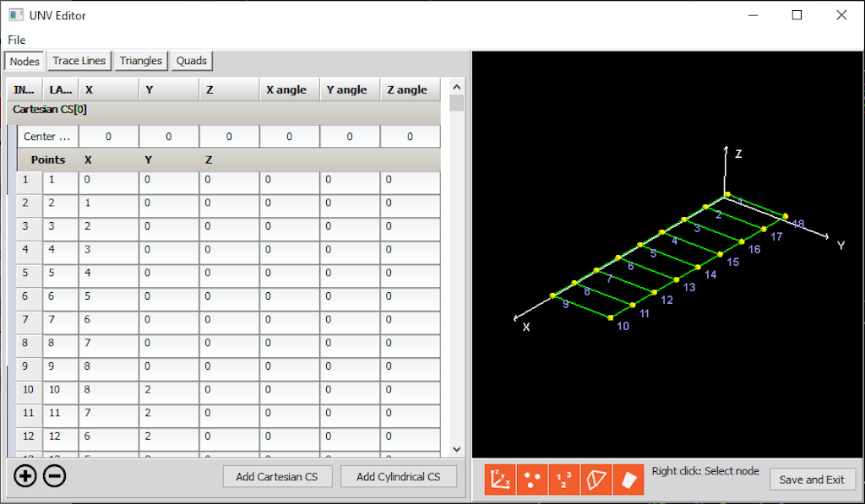Open the File menu
The image size is (865, 504).
coord(17,40)
